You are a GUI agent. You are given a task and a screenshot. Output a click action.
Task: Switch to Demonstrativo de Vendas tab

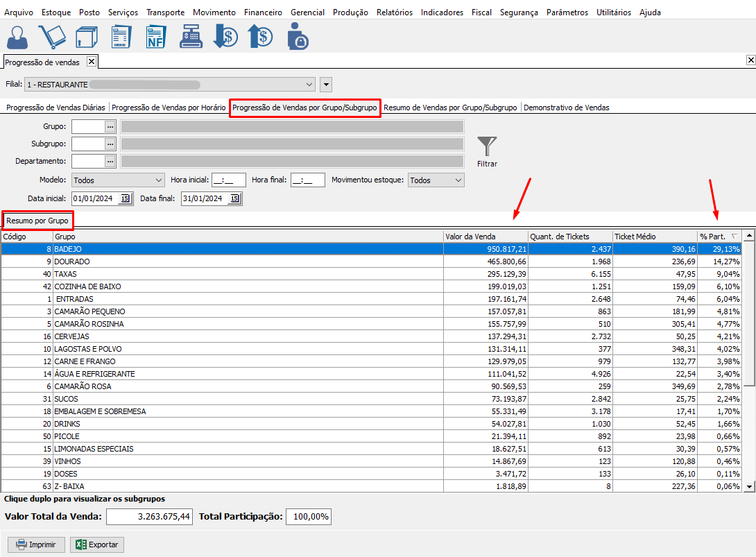coord(566,108)
